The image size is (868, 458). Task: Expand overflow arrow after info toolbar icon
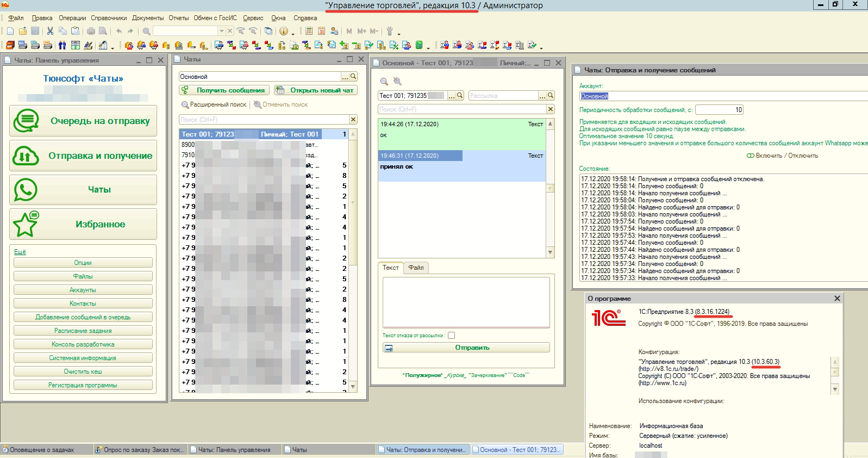point(293,34)
